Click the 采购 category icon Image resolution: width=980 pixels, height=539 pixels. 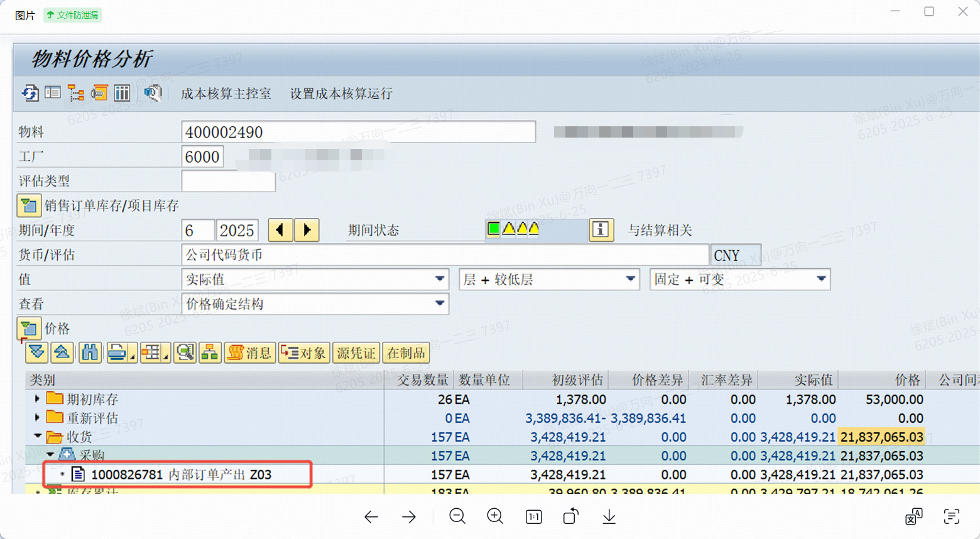pos(67,454)
